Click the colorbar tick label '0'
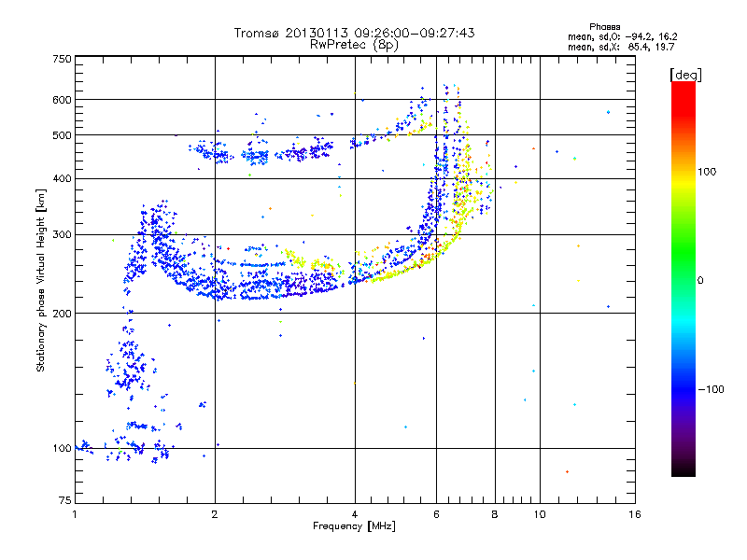747x560 pixels. coord(700,280)
